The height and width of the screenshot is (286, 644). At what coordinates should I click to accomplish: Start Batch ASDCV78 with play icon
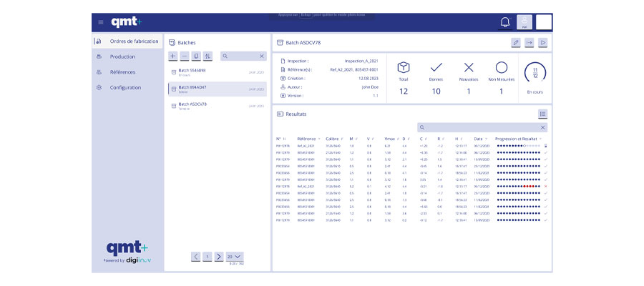click(x=543, y=43)
